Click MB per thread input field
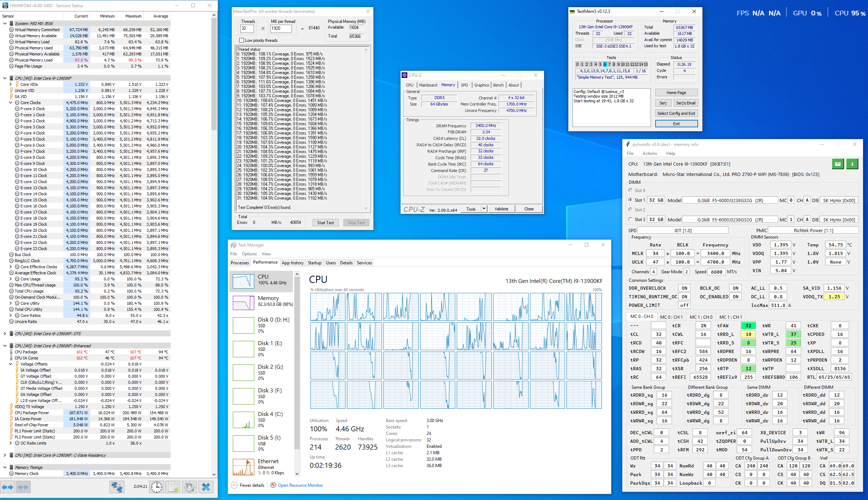The width and height of the screenshot is (868, 500). tap(281, 29)
